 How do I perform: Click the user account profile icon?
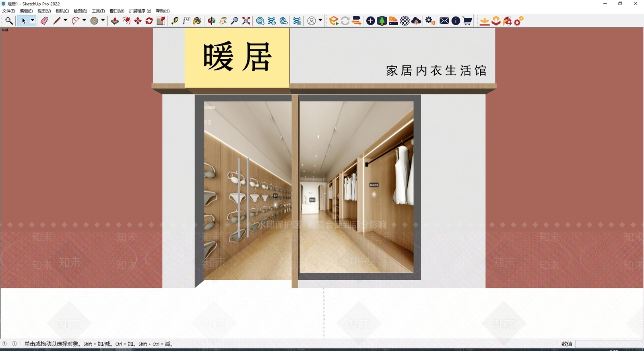click(312, 21)
